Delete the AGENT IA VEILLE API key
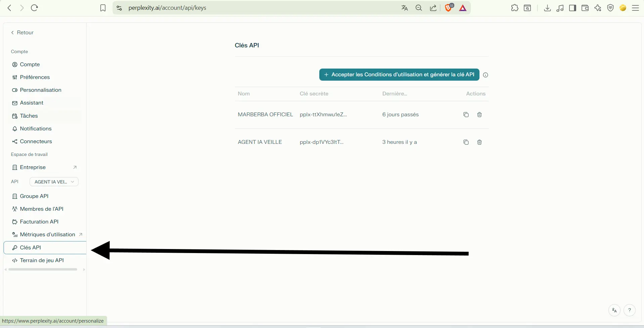Viewport: 644px width, 328px height. 479,142
